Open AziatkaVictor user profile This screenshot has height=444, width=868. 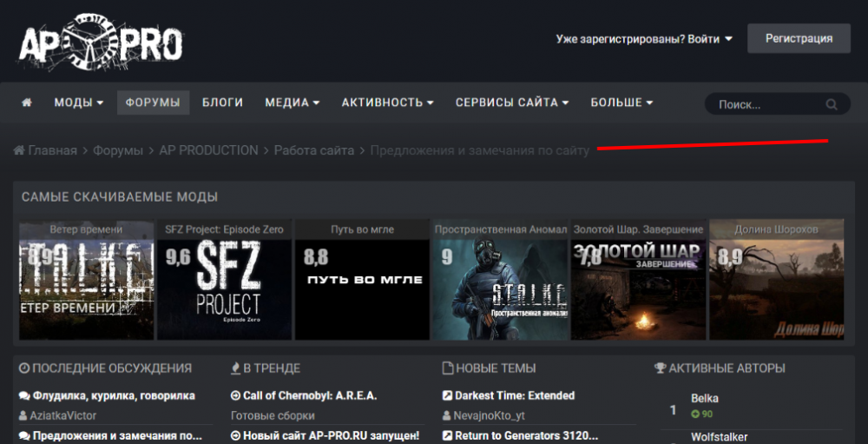tap(62, 415)
